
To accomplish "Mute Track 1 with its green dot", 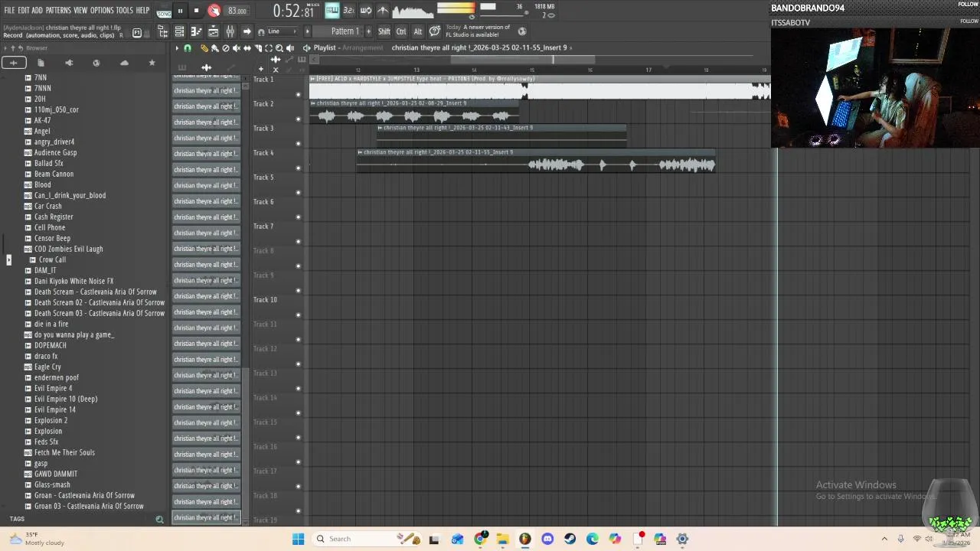I will pos(298,95).
